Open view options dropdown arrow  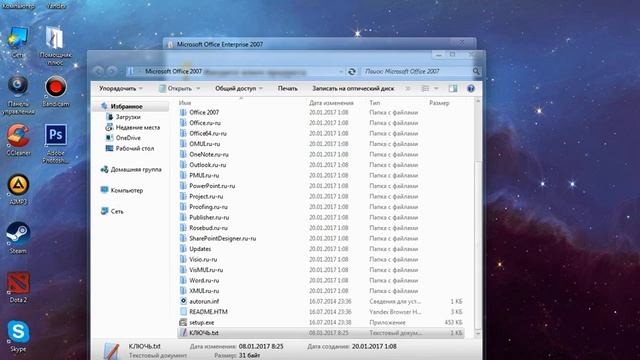tap(436, 89)
